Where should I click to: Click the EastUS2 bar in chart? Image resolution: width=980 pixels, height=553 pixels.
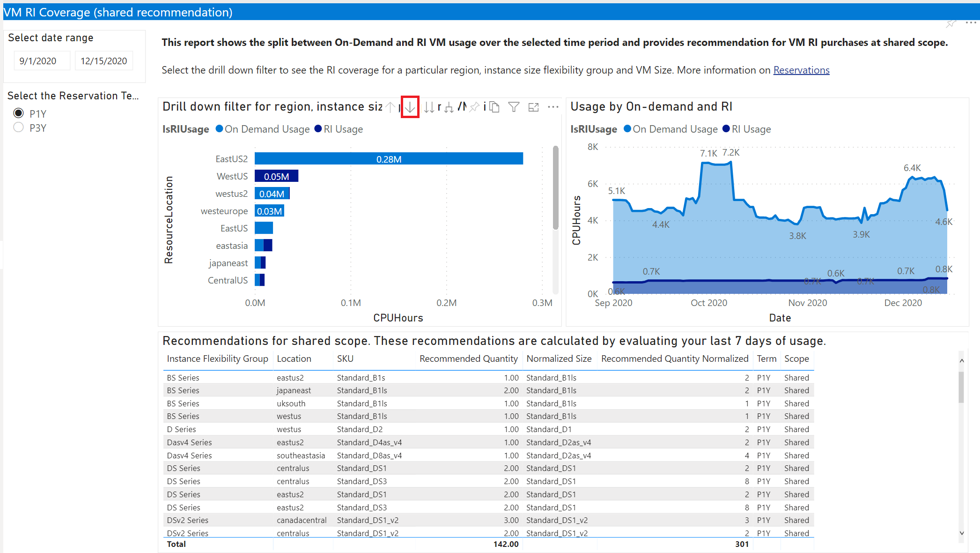pos(389,159)
